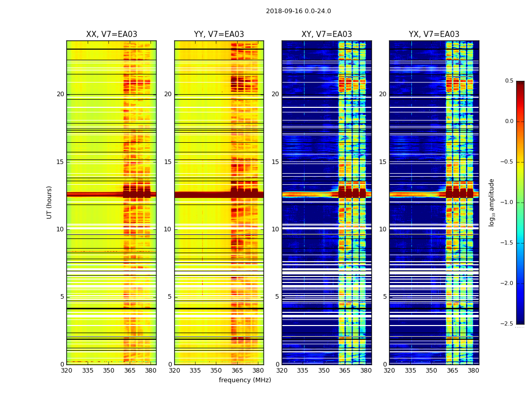This screenshot has height=405, width=532.
Task: Click the log10 amplitude colorbar label
Action: (491, 202)
